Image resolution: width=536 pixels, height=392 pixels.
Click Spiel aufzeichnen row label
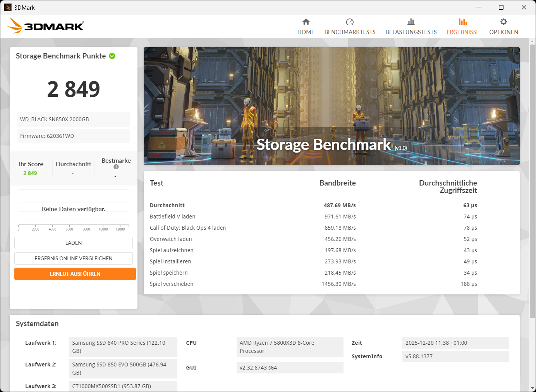click(172, 250)
